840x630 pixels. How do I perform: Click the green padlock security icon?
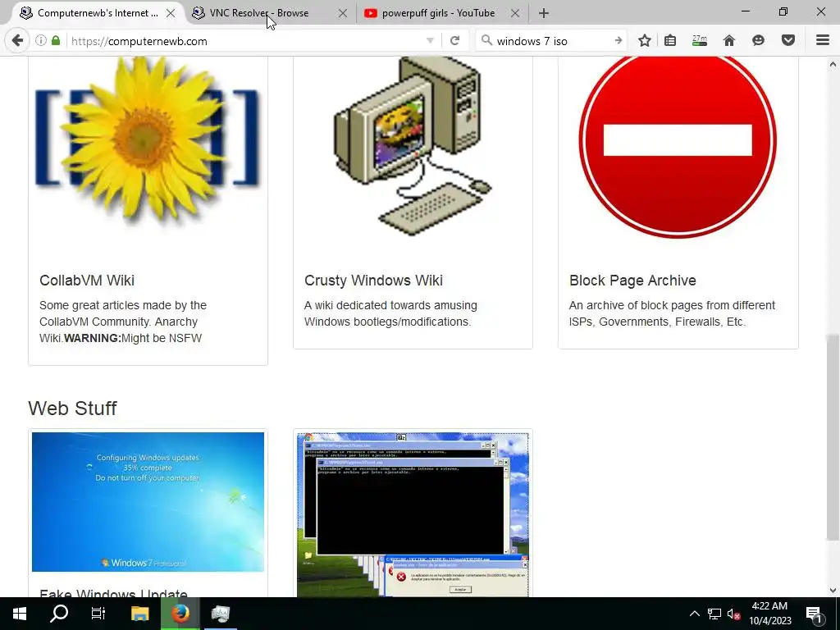coord(55,41)
